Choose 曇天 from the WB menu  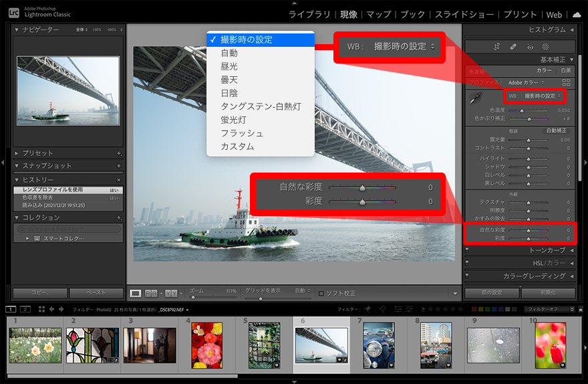229,80
